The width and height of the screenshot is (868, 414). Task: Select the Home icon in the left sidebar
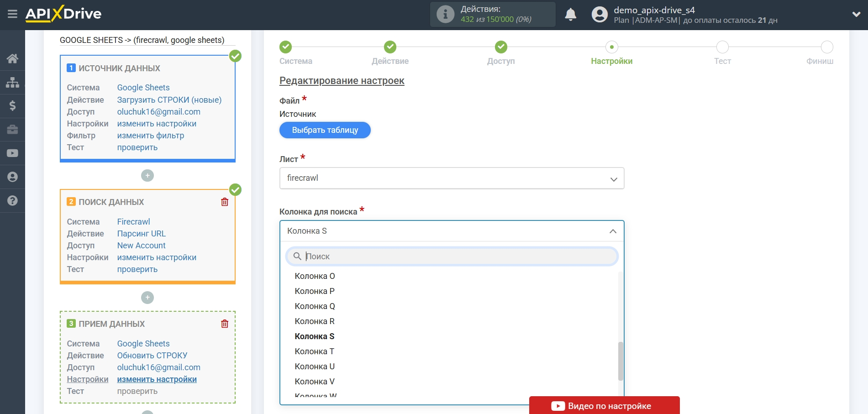click(12, 58)
